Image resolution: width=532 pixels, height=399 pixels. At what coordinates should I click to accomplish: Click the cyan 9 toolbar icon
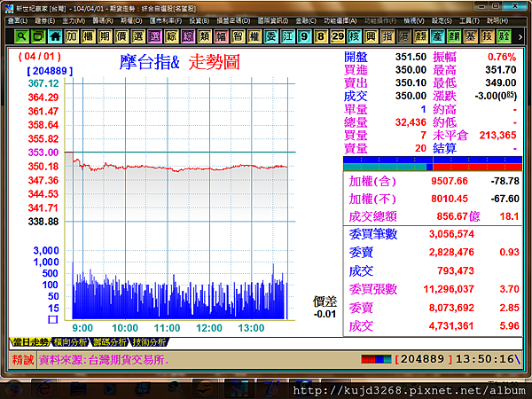304,36
